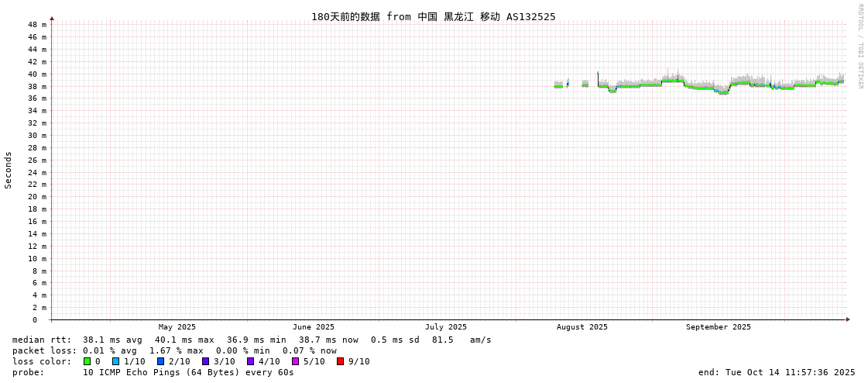The image size is (868, 383).
Task: Click the September 2025 x-axis label
Action: pos(718,327)
